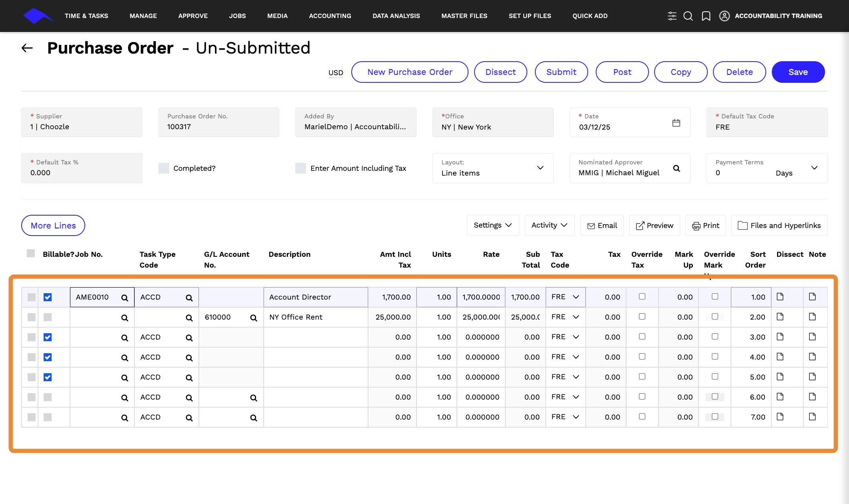Click the More Lines button
This screenshot has height=504, width=849.
coord(53,226)
